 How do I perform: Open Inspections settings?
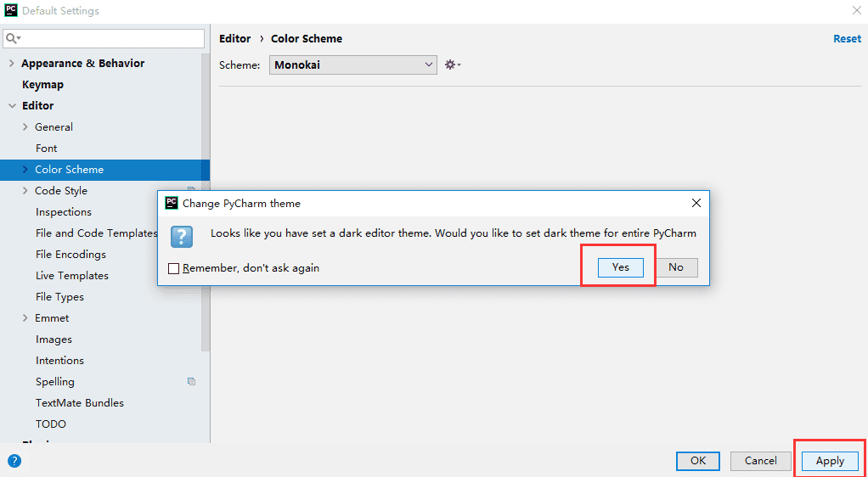click(64, 212)
